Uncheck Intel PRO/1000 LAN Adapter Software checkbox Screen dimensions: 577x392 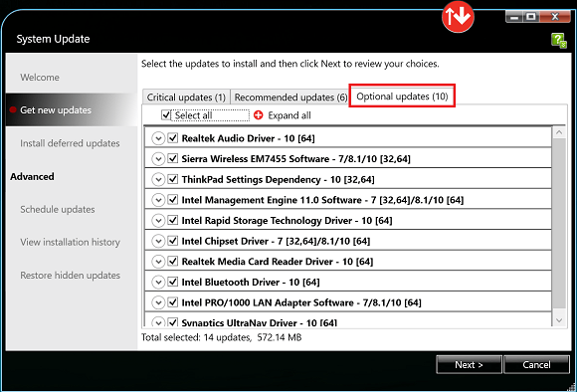click(172, 302)
